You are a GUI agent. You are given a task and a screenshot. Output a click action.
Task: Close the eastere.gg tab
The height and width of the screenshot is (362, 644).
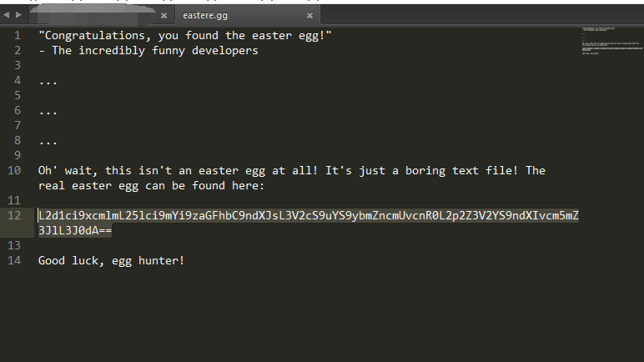click(309, 16)
